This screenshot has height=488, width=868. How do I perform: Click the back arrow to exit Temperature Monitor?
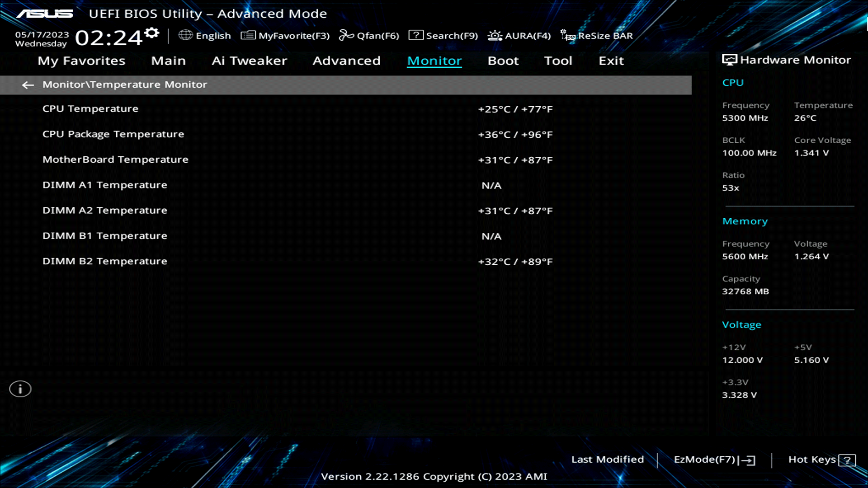[x=28, y=85]
